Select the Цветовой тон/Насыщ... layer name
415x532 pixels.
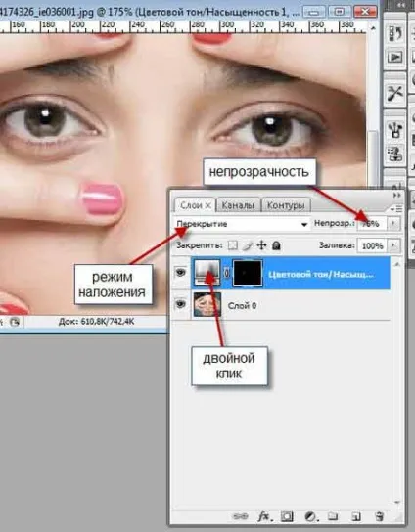320,274
